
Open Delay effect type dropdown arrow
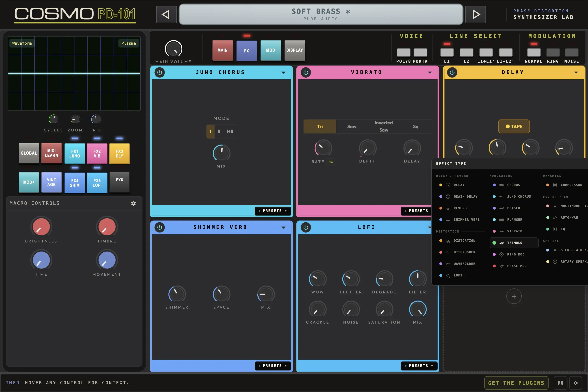point(576,73)
